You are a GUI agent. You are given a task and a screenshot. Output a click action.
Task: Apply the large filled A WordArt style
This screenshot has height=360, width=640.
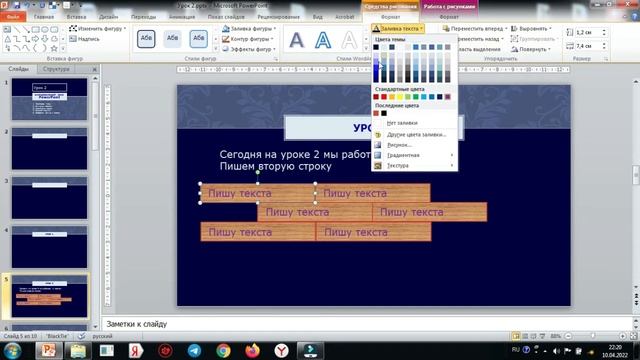[x=297, y=40]
